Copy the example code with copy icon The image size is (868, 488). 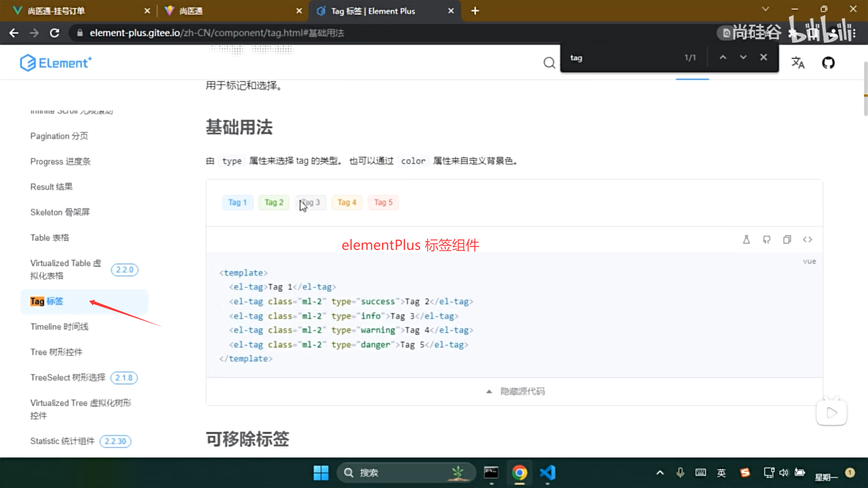coord(787,239)
